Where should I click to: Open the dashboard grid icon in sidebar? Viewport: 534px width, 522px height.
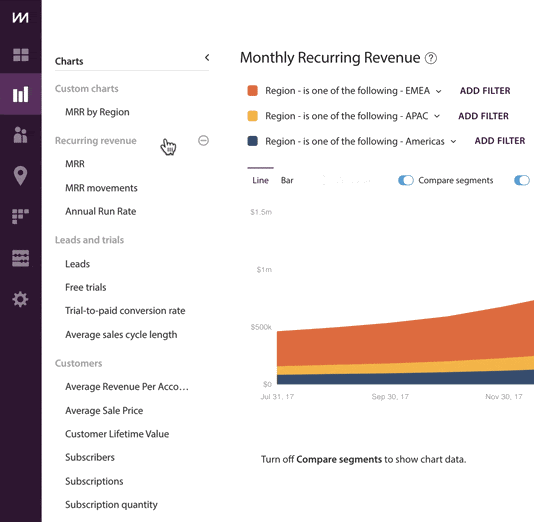tap(20, 55)
